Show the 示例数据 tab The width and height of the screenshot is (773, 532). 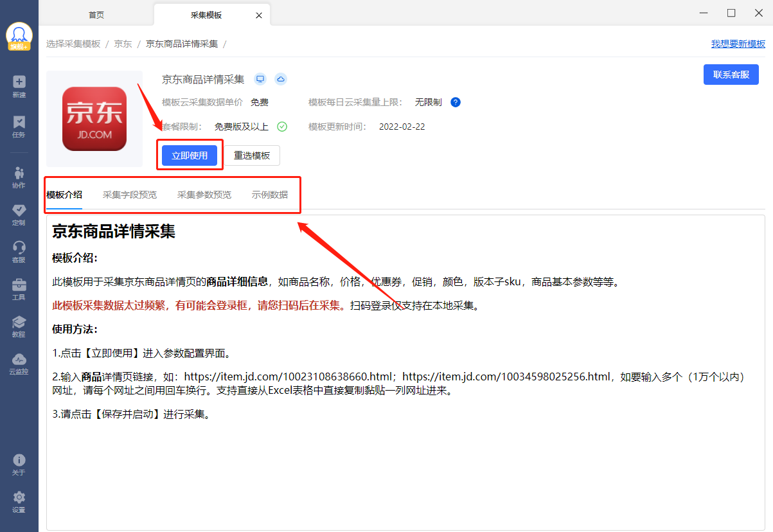click(270, 195)
